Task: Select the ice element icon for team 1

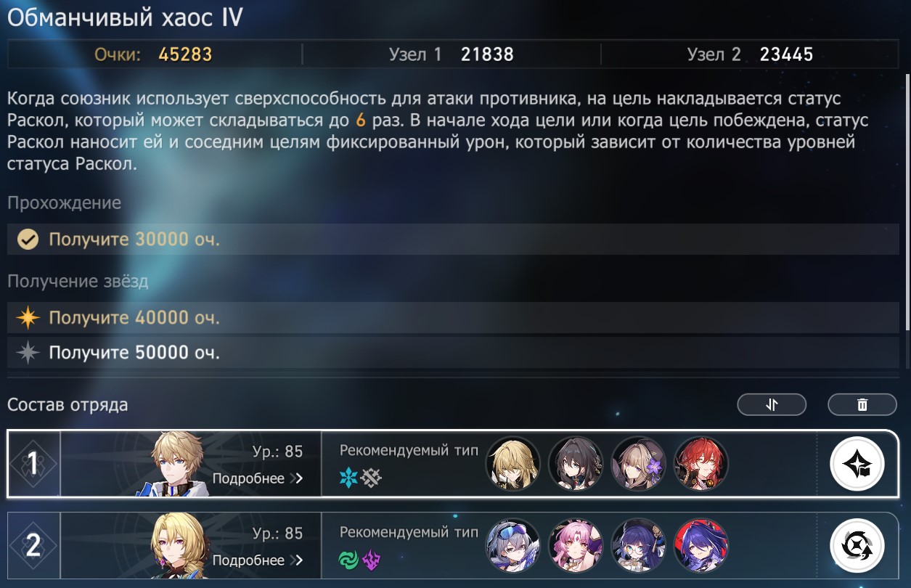Action: pos(349,478)
